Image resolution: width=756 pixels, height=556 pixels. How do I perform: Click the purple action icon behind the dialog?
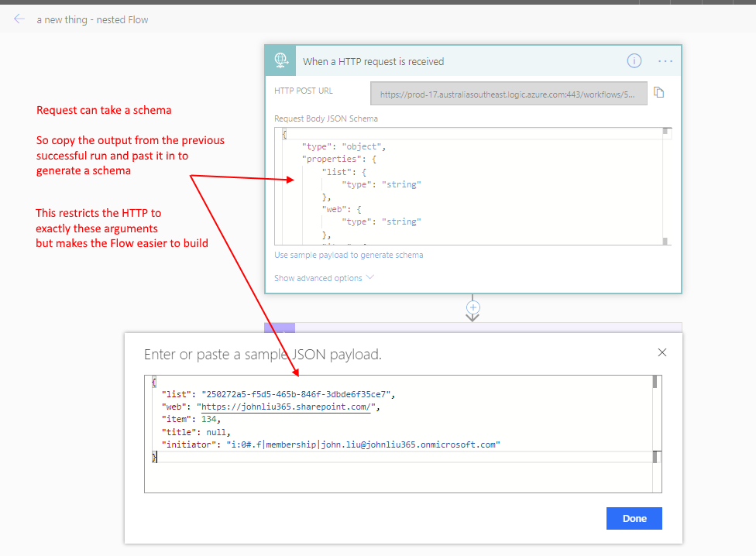[273, 328]
